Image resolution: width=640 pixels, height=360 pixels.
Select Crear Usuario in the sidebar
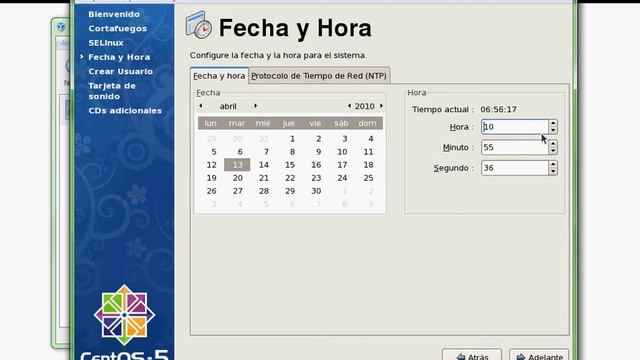(120, 71)
